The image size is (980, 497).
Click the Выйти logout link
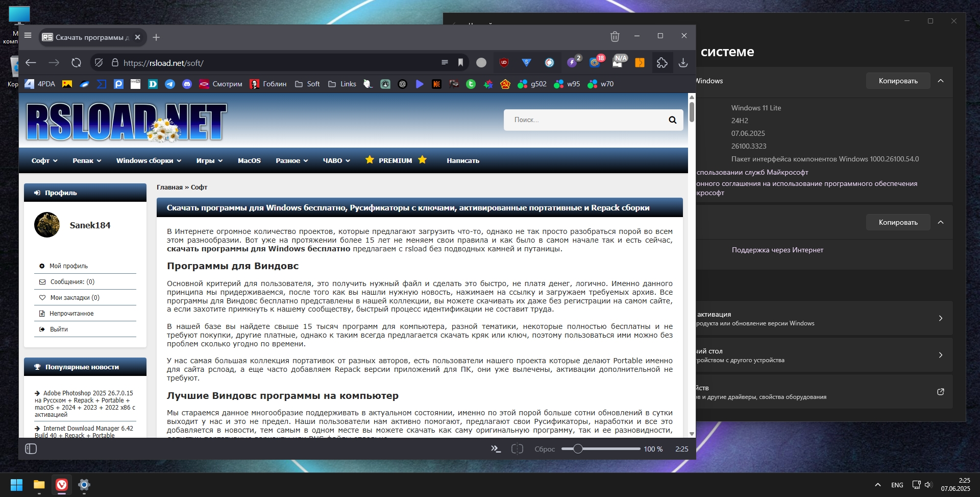coord(59,329)
